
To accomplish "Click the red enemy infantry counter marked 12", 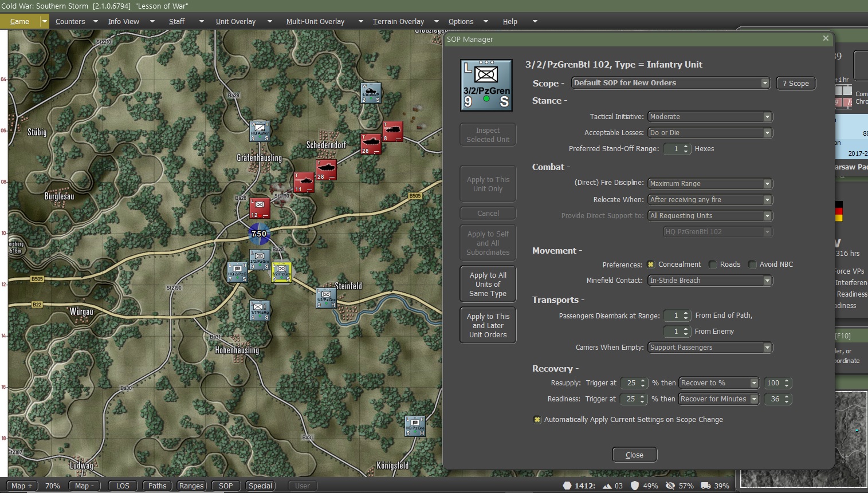I will pyautogui.click(x=260, y=208).
